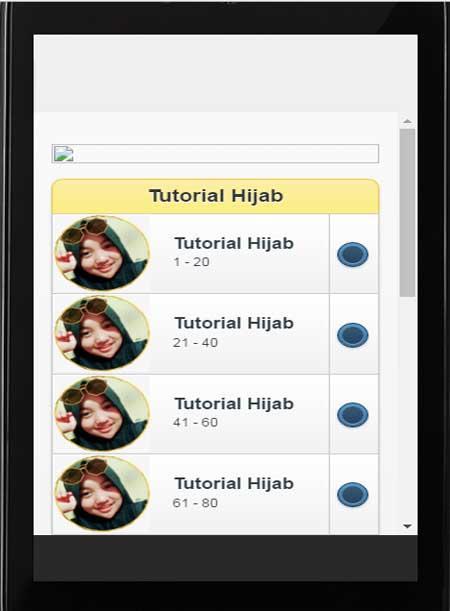
Task: Click the vertical scrollbar thumb
Action: pyautogui.click(x=407, y=213)
